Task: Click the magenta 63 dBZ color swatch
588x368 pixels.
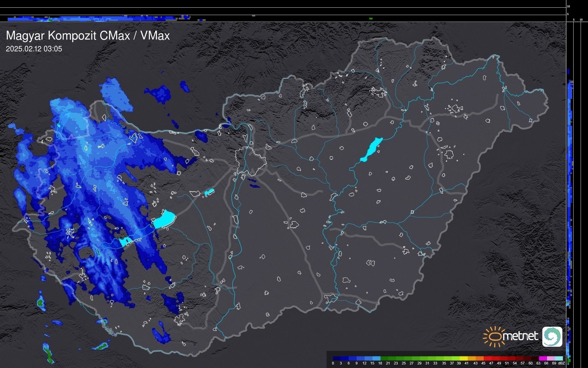Action: [542, 358]
